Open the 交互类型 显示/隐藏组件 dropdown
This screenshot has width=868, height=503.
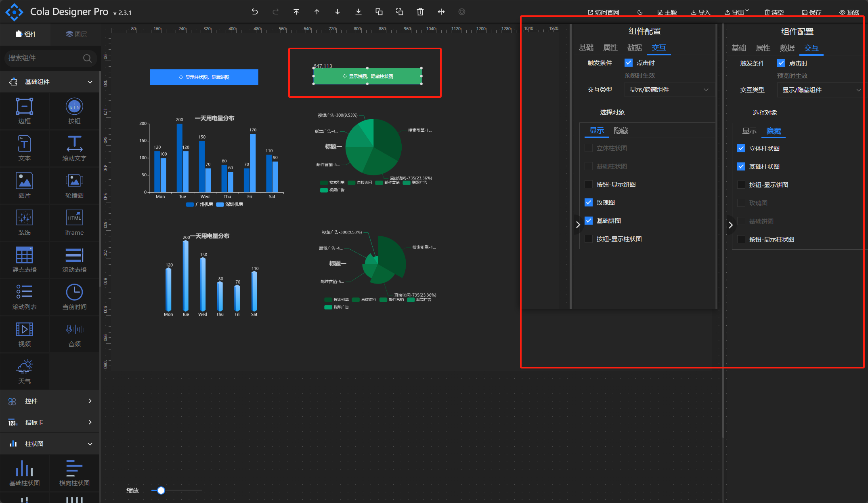(669, 90)
